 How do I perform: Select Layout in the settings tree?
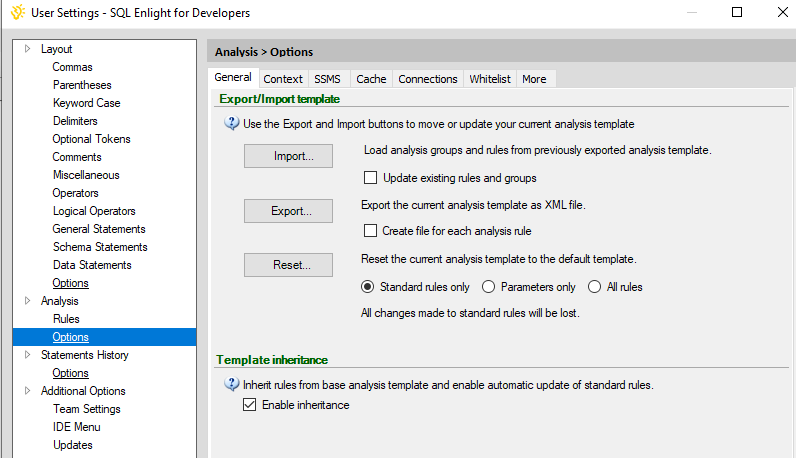click(56, 49)
